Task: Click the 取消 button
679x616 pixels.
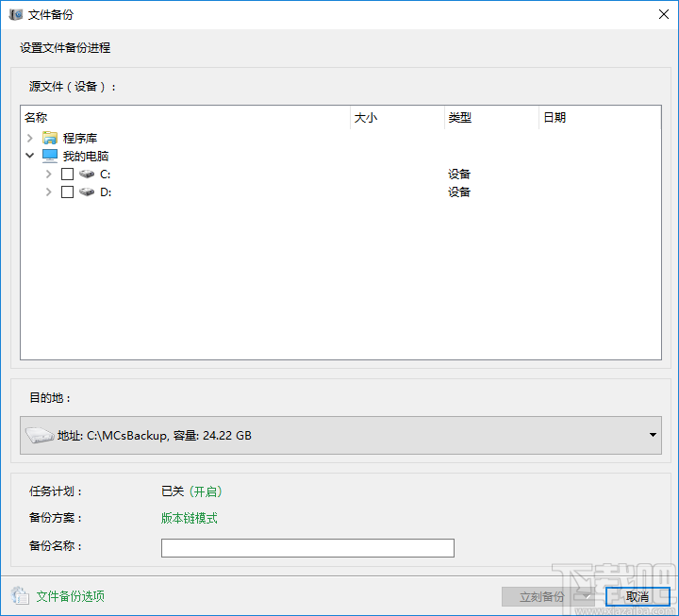Action: [638, 596]
